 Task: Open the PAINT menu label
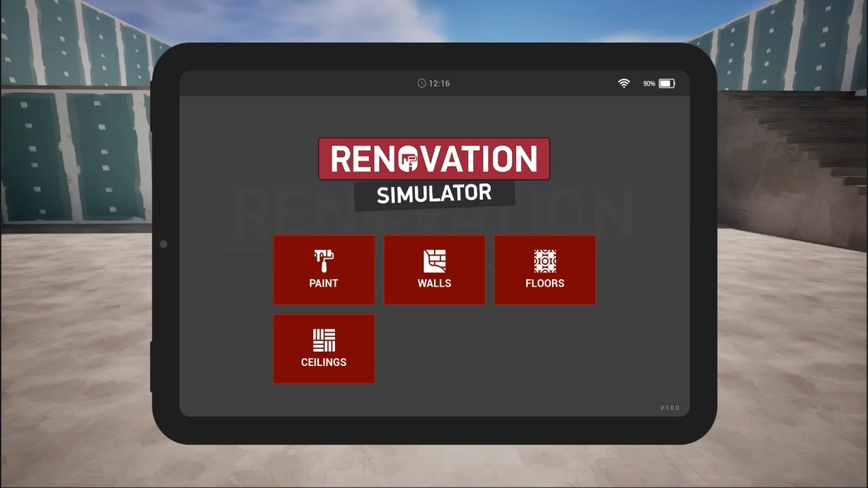coord(323,283)
